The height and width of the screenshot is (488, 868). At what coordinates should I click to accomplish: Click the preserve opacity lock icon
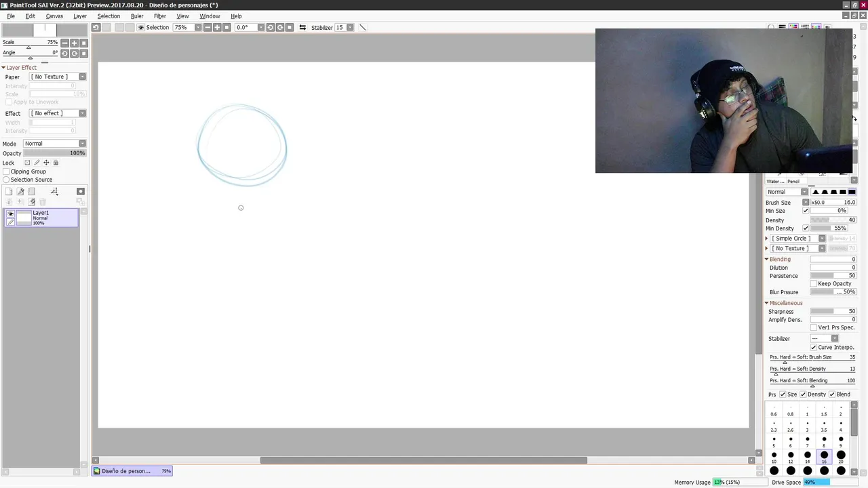(27, 163)
